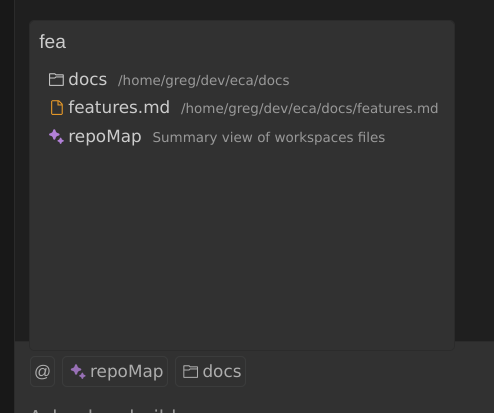Click 'Summary view of workspaces files' description
The image size is (494, 413).
[269, 137]
